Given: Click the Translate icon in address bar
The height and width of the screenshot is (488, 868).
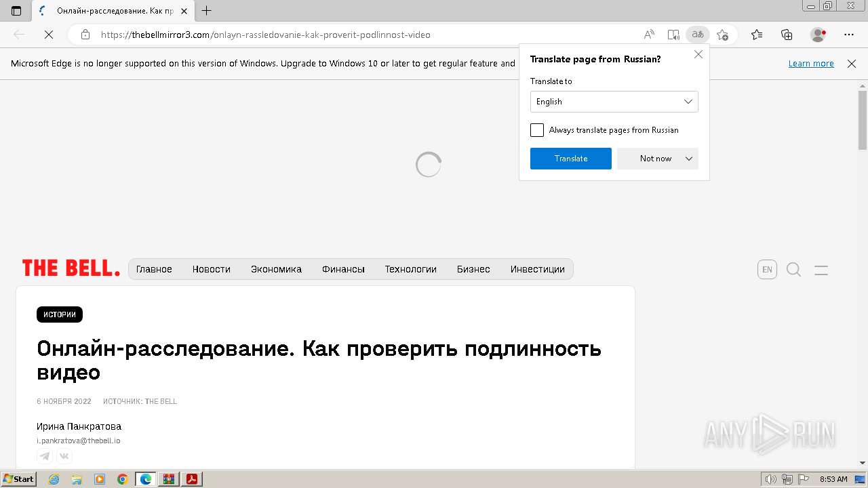Looking at the screenshot, I should click(x=698, y=35).
